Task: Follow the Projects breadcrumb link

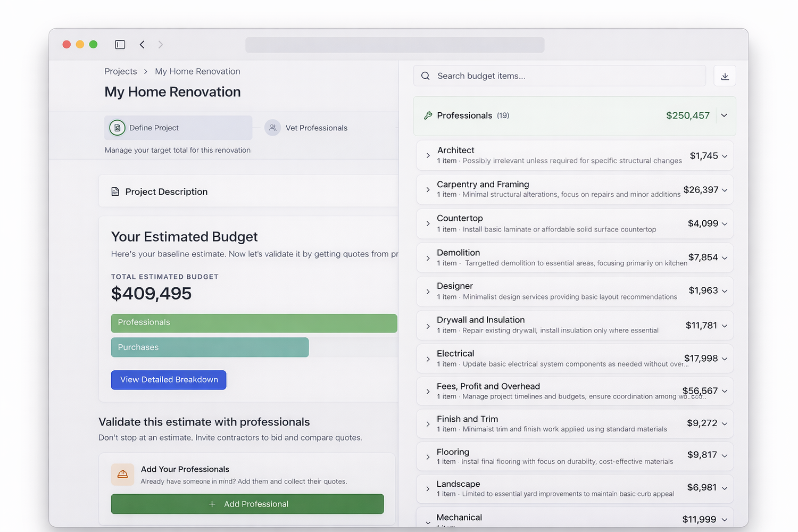Action: click(121, 71)
